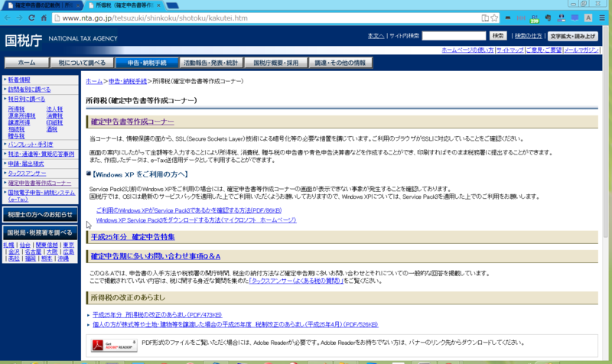This screenshot has height=364, width=612.
Task: Open the 平成25年分 確定申告特集 link
Action: coord(132,237)
